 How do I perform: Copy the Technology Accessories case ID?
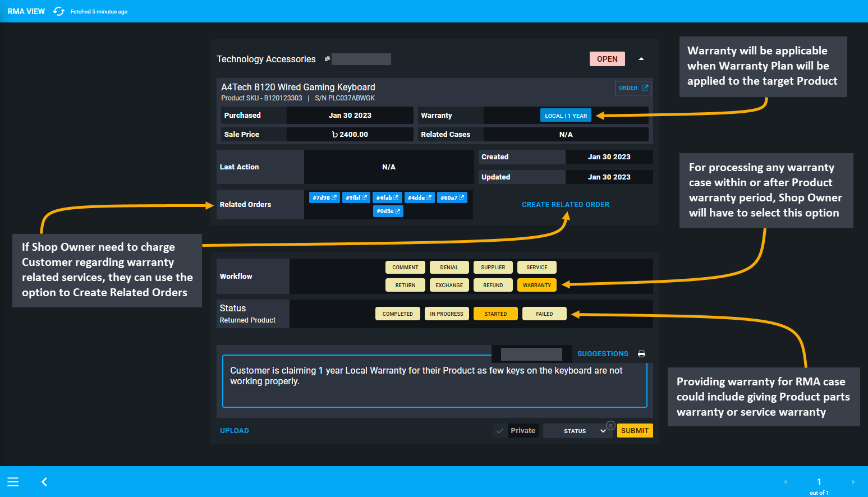pos(327,59)
